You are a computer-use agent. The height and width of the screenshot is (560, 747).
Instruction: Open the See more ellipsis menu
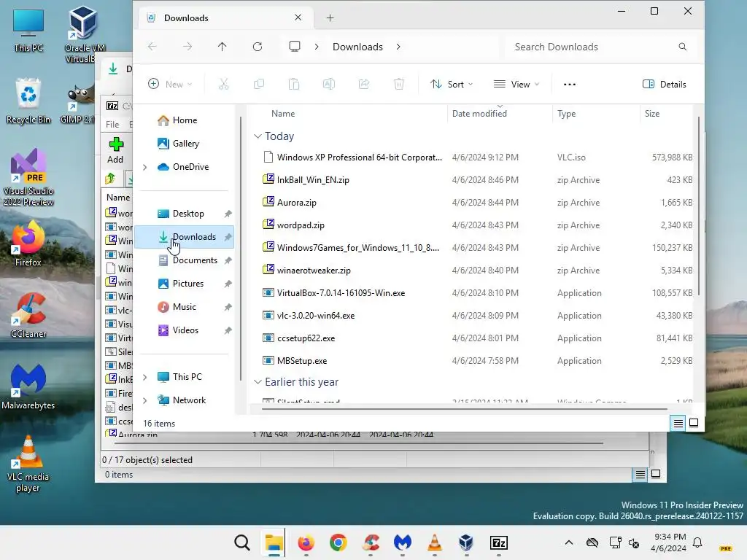point(570,85)
